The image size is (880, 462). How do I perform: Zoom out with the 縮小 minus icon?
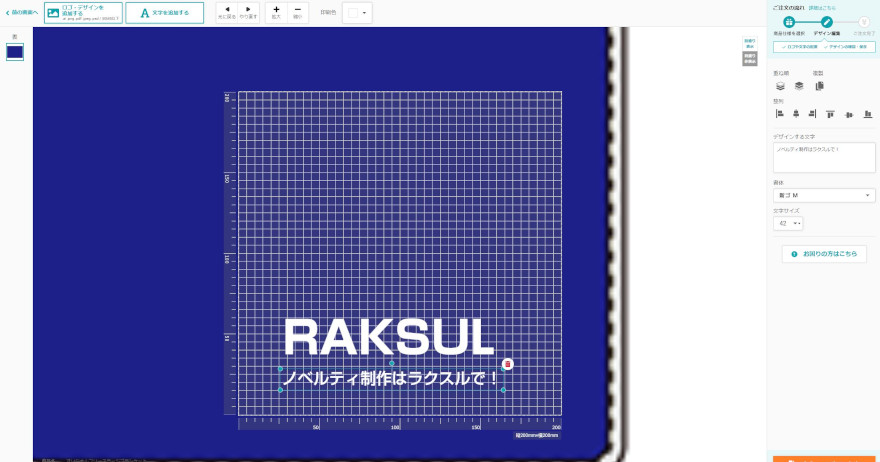click(297, 12)
